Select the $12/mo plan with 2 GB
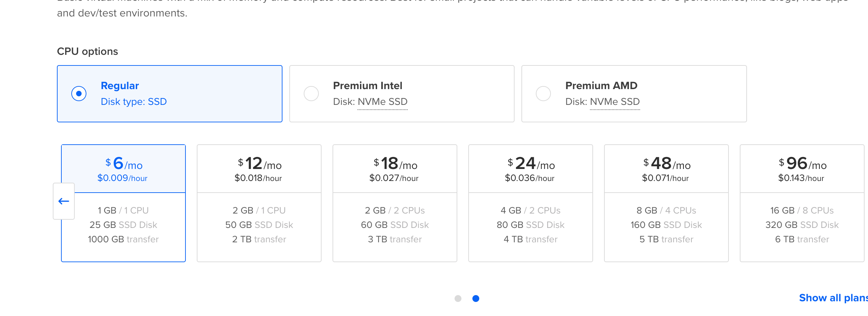The image size is (868, 316). pyautogui.click(x=259, y=203)
